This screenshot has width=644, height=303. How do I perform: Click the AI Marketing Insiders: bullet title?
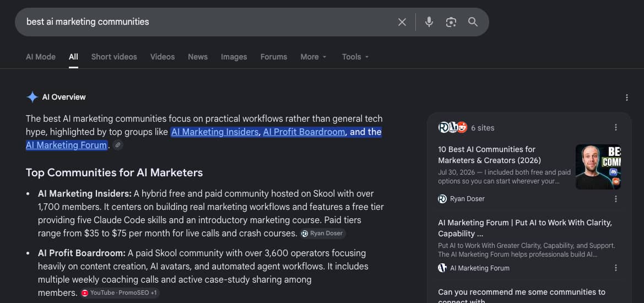(x=85, y=193)
